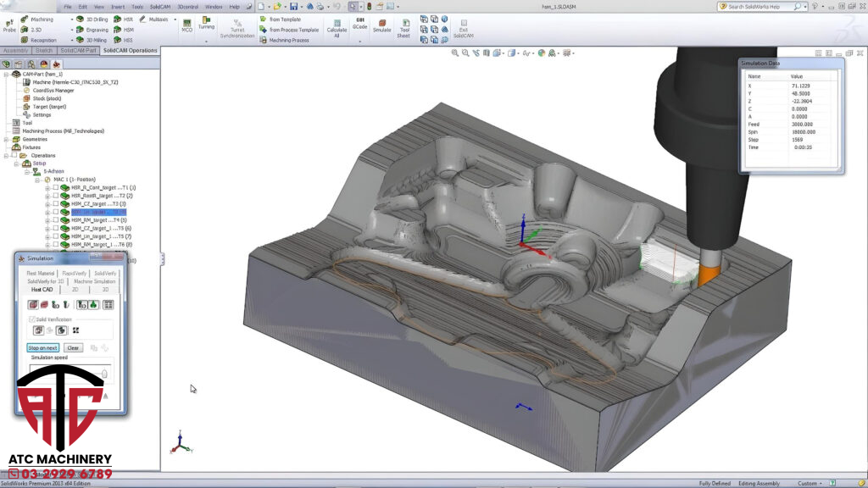
Task: Expand the HSR_RestR_target operation node
Action: (x=47, y=196)
